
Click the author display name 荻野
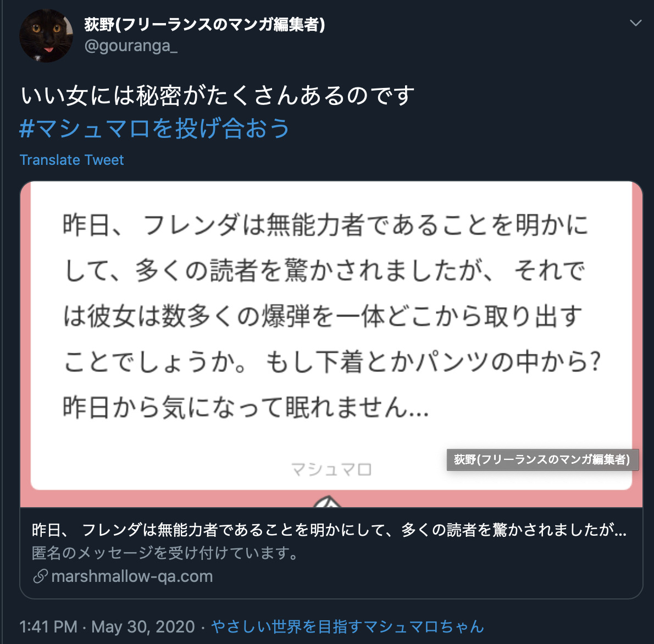point(204,24)
